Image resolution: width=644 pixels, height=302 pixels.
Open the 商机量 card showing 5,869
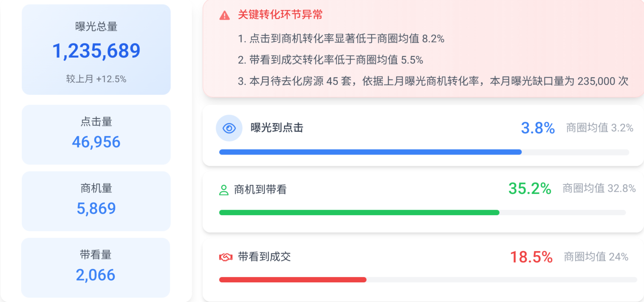[x=96, y=201]
